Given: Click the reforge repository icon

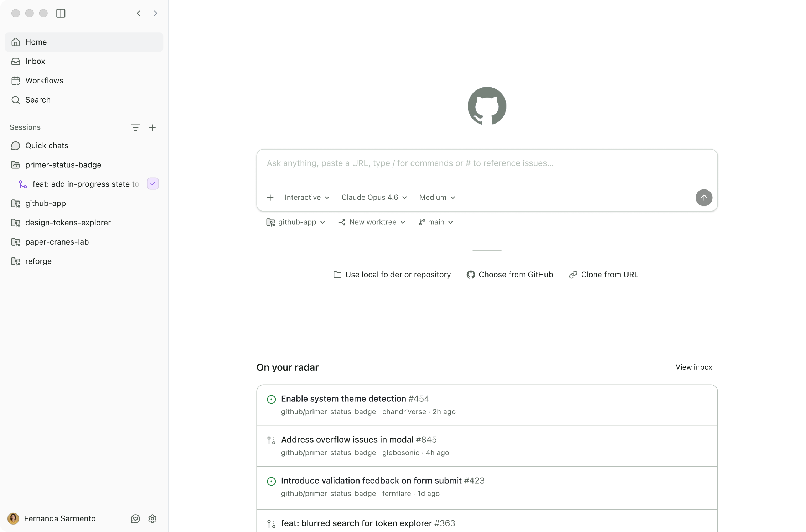Looking at the screenshot, I should (x=16, y=261).
